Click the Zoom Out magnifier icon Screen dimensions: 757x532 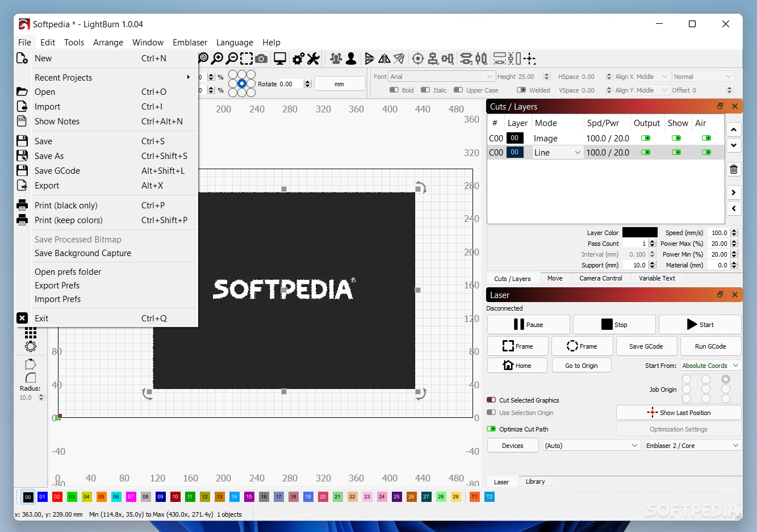tap(232, 58)
